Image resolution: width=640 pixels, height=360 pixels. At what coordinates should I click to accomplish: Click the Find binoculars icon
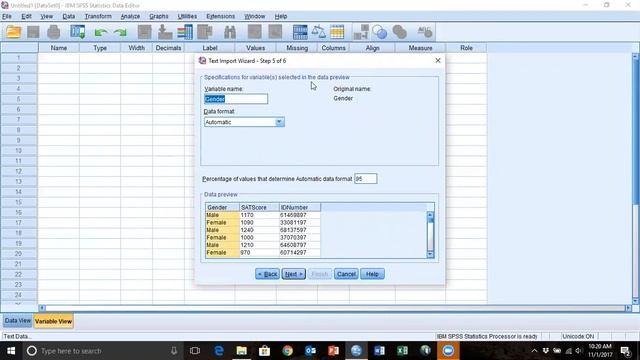click(230, 32)
